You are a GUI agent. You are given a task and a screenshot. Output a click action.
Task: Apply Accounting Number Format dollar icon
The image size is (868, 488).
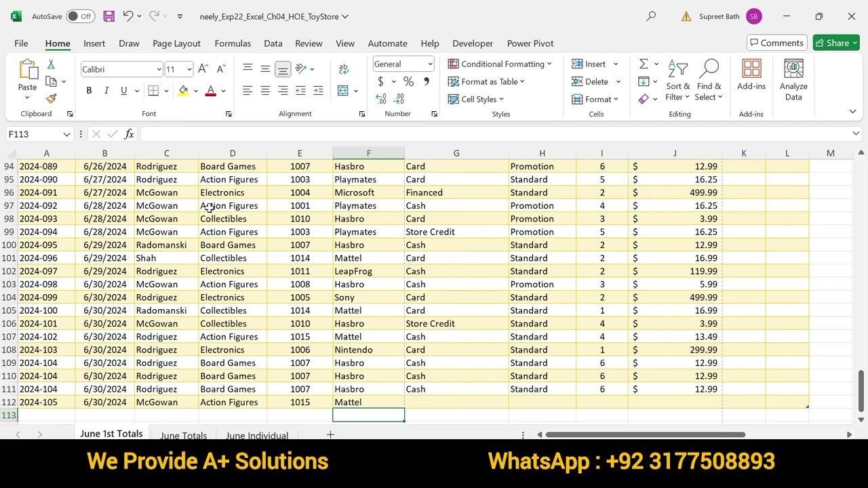380,81
